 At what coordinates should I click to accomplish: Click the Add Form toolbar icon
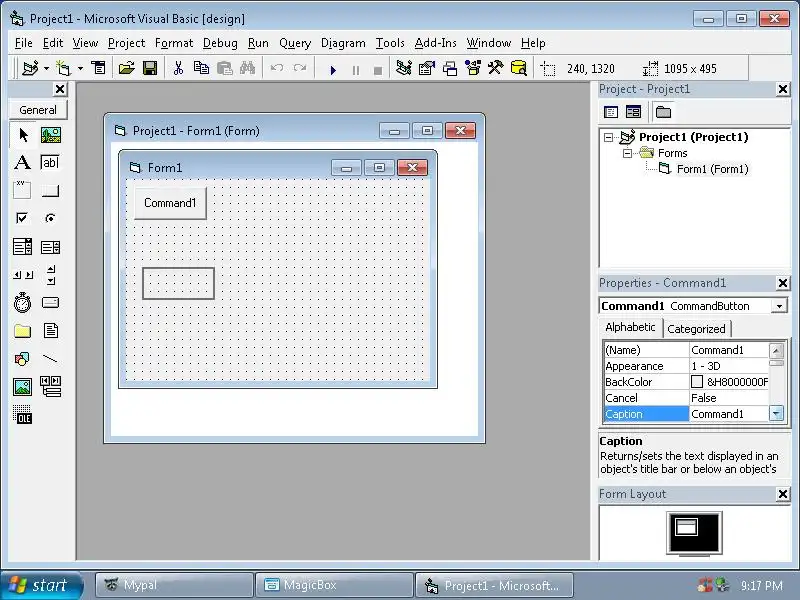click(x=64, y=68)
